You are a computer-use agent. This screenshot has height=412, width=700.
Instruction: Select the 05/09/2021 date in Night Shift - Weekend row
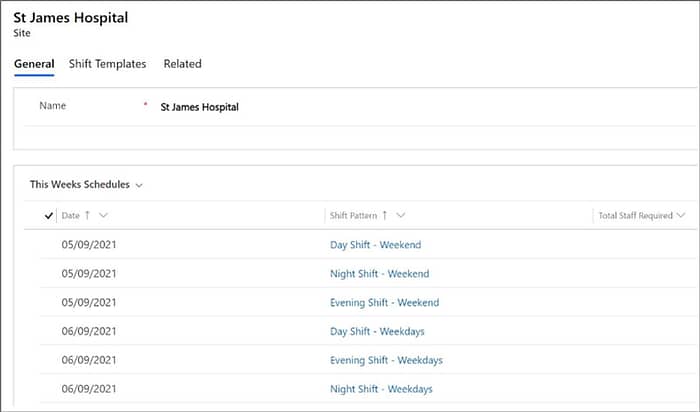pyautogui.click(x=89, y=274)
